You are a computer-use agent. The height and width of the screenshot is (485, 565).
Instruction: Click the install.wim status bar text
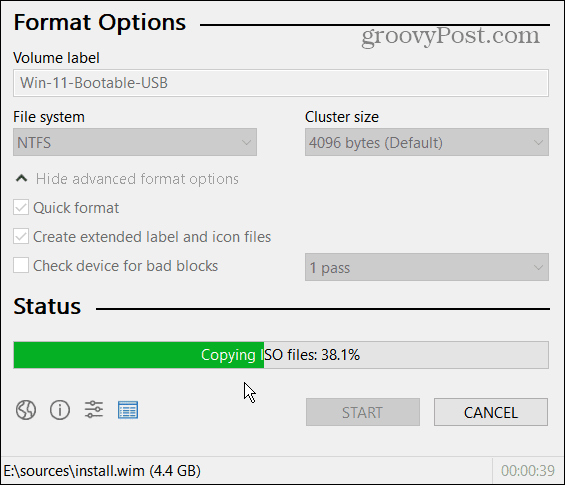tap(102, 471)
